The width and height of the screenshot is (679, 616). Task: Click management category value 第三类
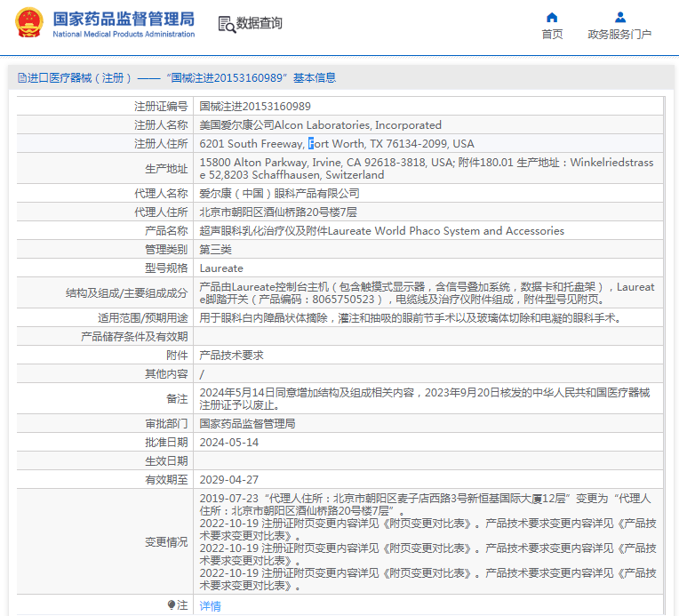(x=216, y=250)
